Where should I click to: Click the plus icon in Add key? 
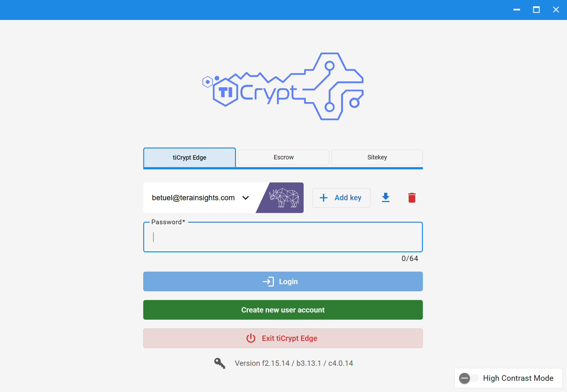[x=324, y=198]
